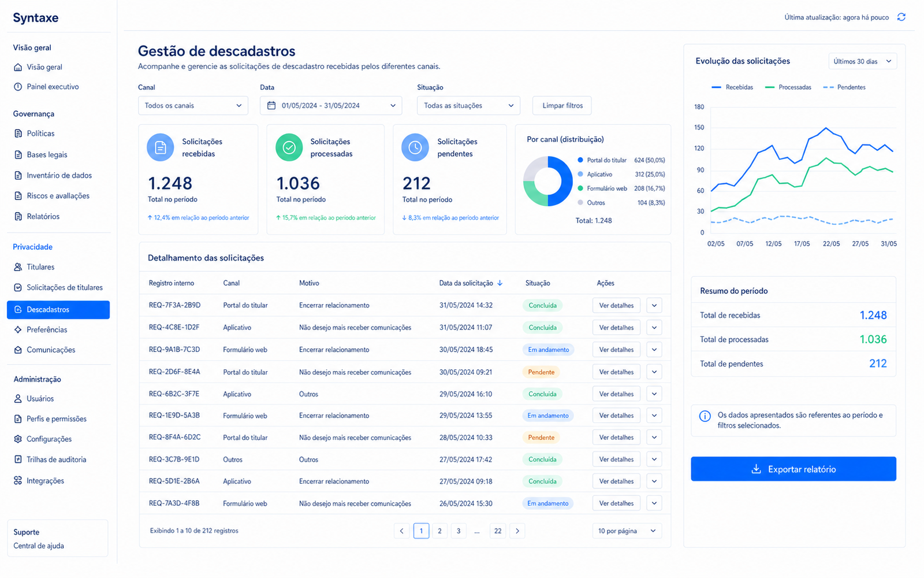Viewport: 924px width, 578px height.
Task: Open the Situação filter dropdown
Action: (x=468, y=106)
